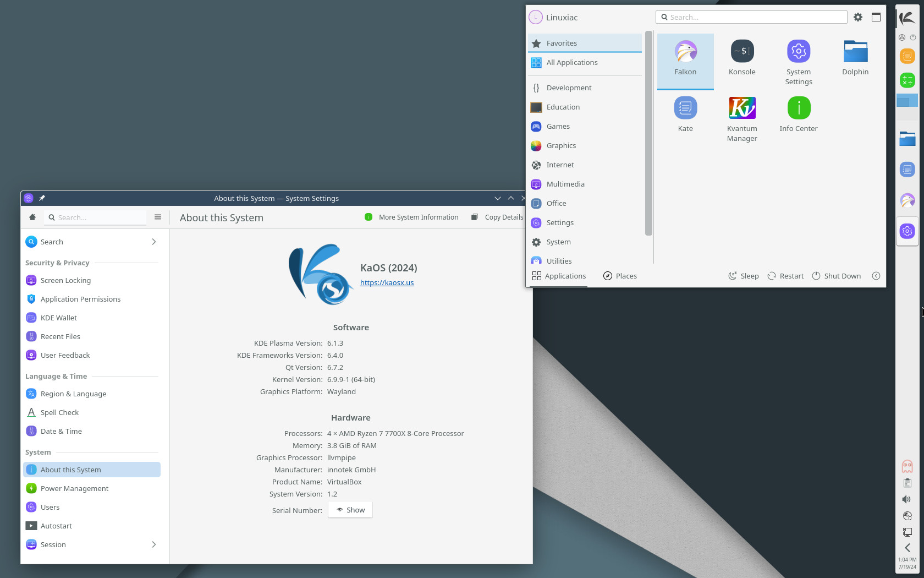Open the Graphics category
The width and height of the screenshot is (924, 578).
click(585, 145)
